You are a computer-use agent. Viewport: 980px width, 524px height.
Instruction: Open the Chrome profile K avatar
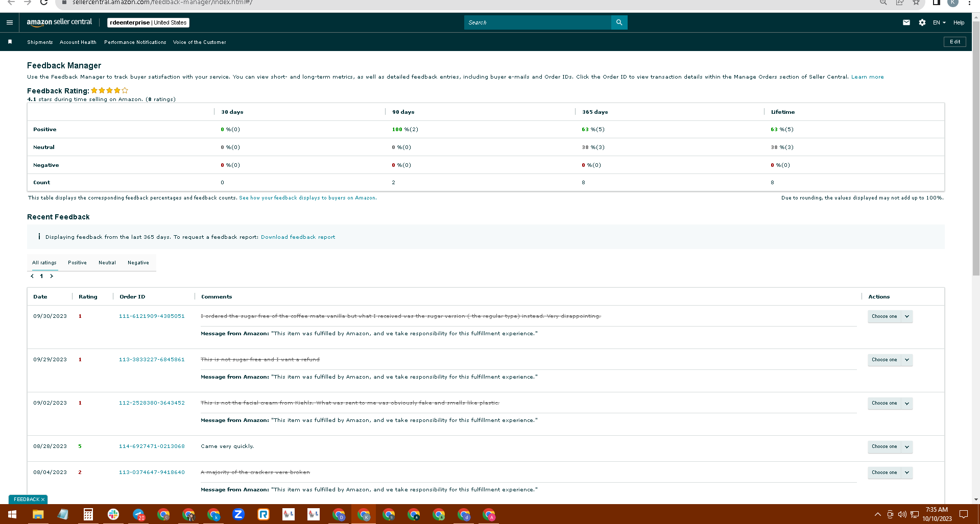(952, 3)
